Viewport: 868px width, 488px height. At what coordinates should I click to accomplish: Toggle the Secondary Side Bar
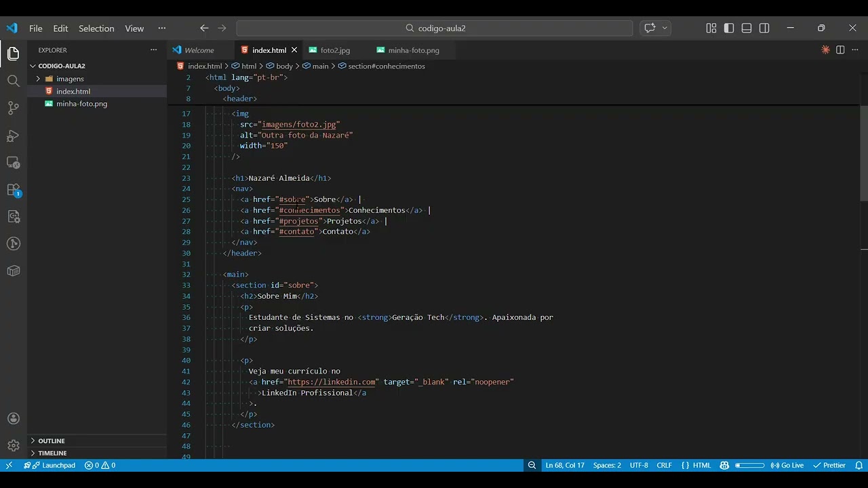tap(764, 28)
